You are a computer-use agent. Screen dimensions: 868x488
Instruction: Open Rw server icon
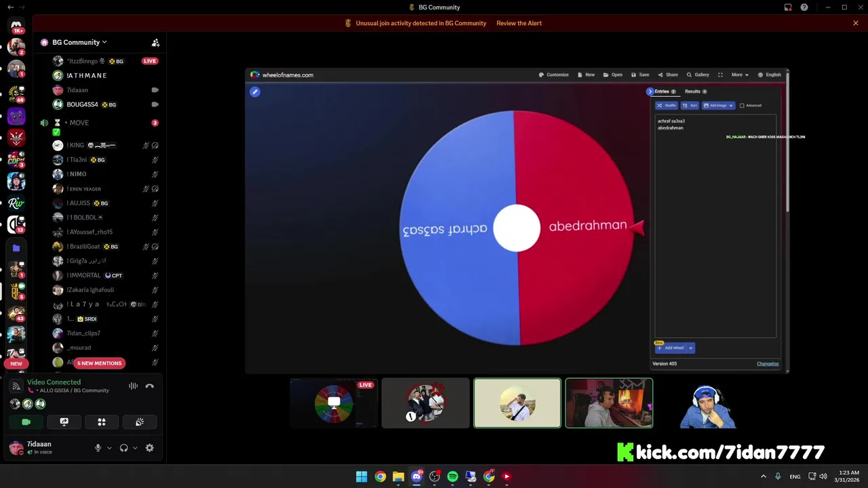click(x=16, y=203)
